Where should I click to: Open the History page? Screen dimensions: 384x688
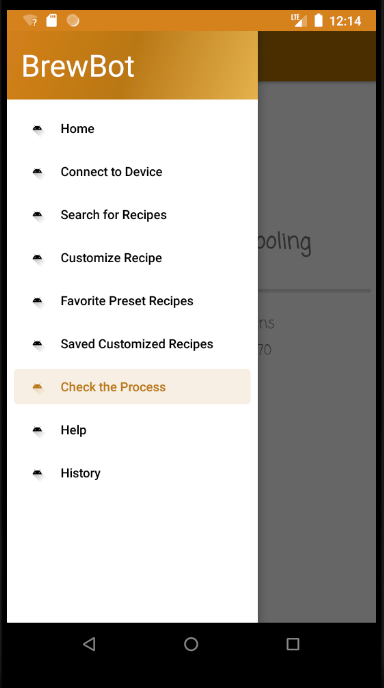(132, 473)
